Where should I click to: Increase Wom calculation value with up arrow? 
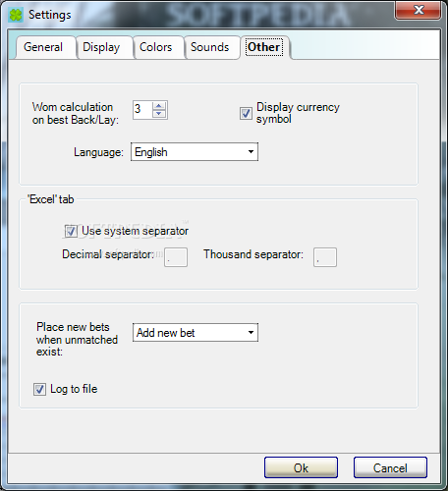pos(159,105)
